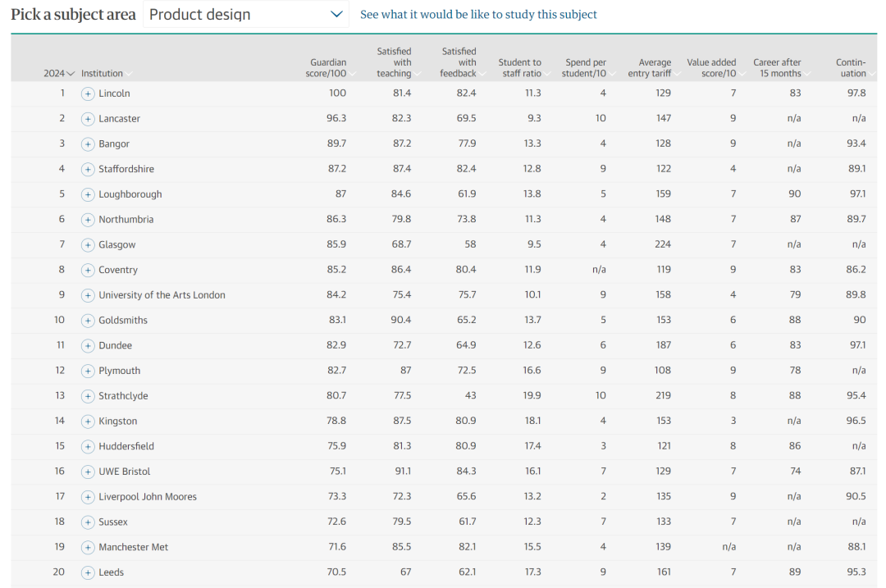This screenshot has height=588, width=886.
Task: Sort by Guardian score/100 column
Action: tap(331, 68)
